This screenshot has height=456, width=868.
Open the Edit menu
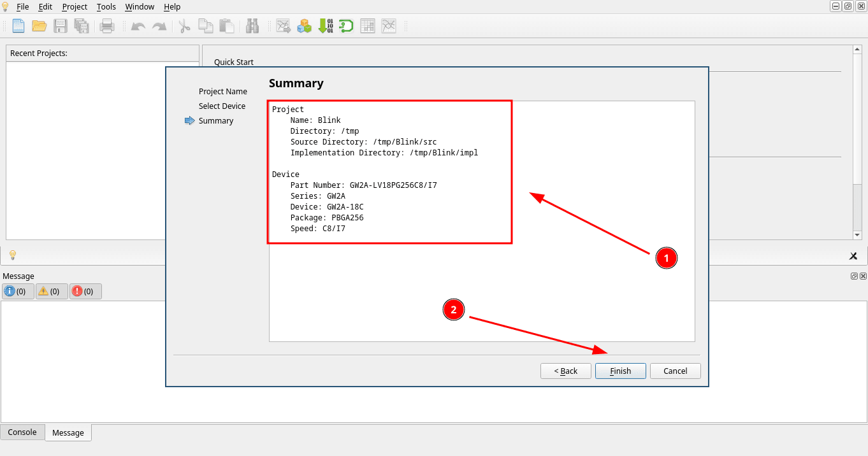45,6
